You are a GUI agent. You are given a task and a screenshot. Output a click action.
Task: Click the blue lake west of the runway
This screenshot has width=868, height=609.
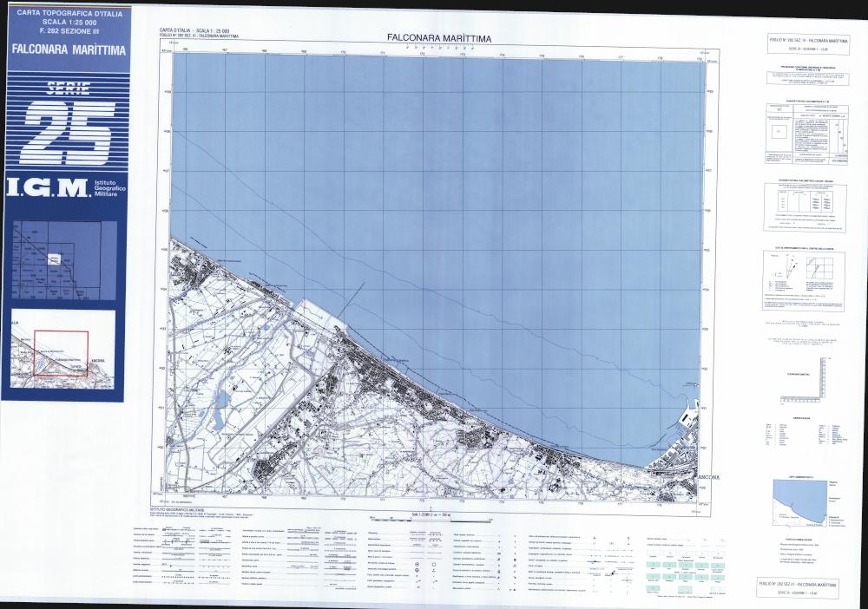point(221,410)
